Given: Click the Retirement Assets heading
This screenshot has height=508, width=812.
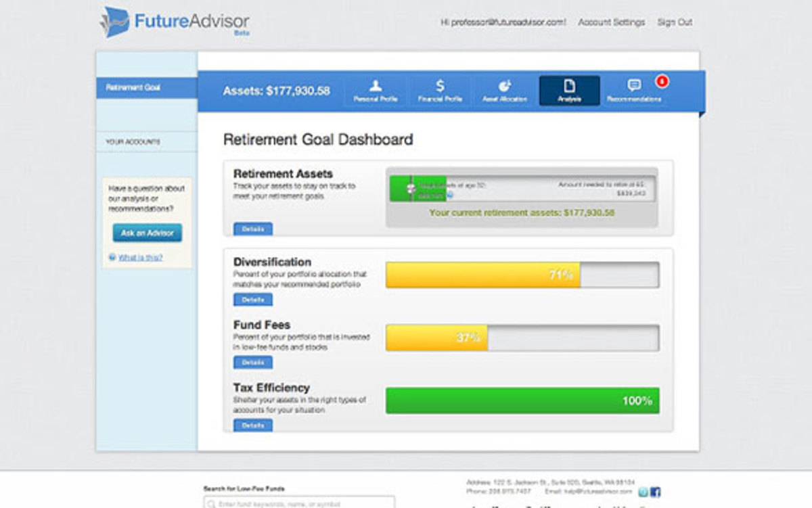Looking at the screenshot, I should tap(283, 174).
